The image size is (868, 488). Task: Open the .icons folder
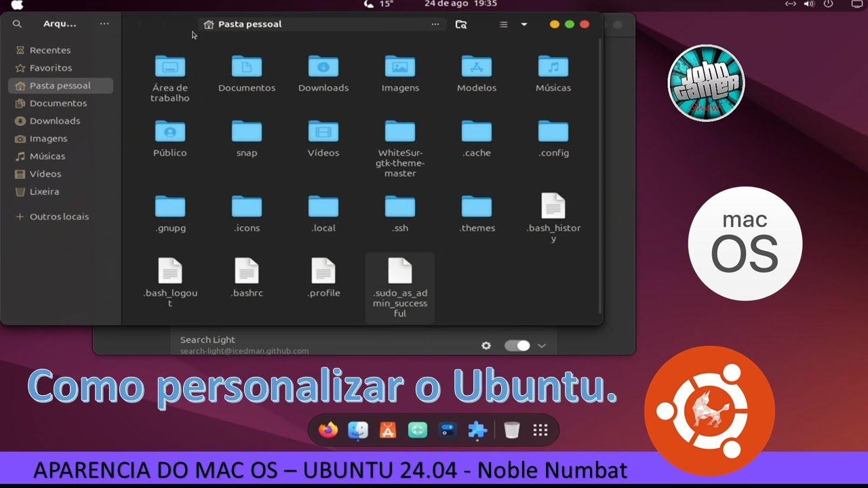coord(247,213)
